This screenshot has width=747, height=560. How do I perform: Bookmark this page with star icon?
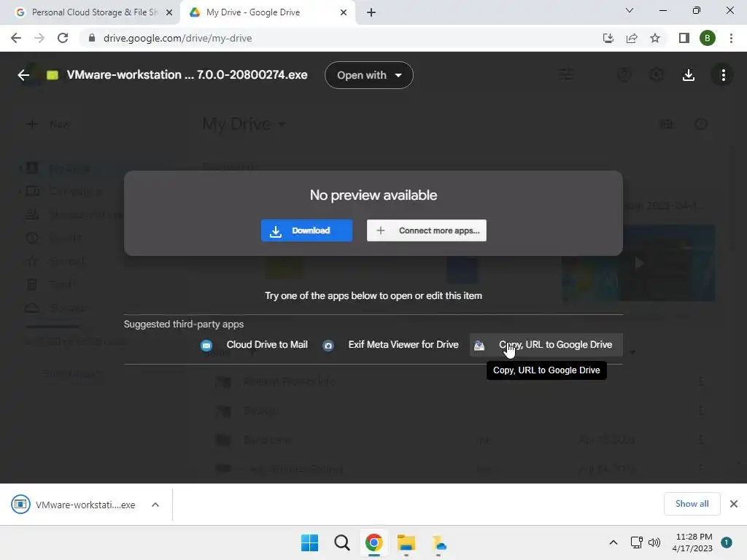click(x=655, y=38)
